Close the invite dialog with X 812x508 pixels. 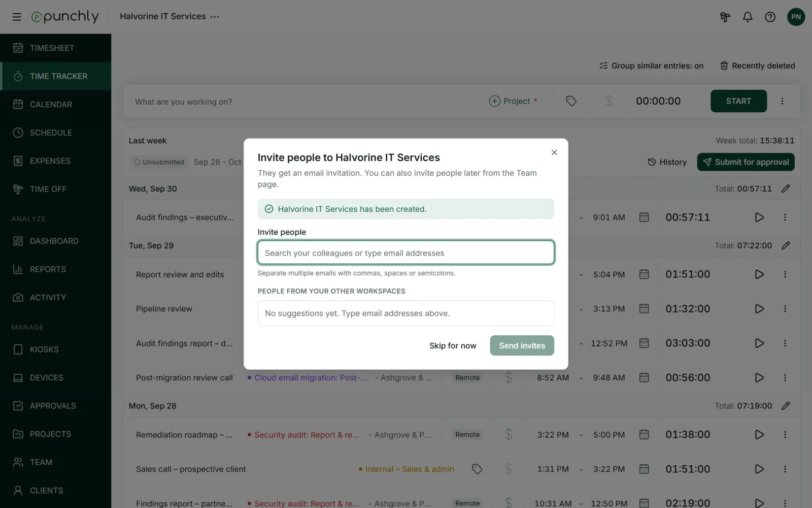point(554,152)
